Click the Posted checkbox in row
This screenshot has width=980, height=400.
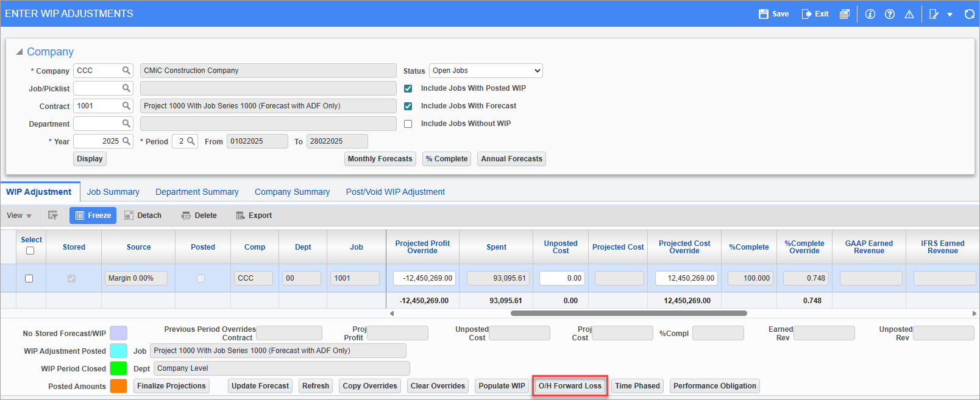[x=201, y=278]
